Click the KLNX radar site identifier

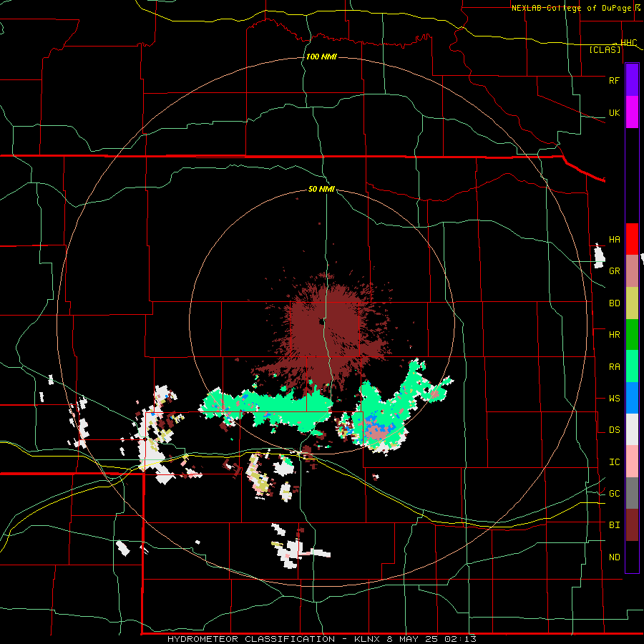coord(368,639)
